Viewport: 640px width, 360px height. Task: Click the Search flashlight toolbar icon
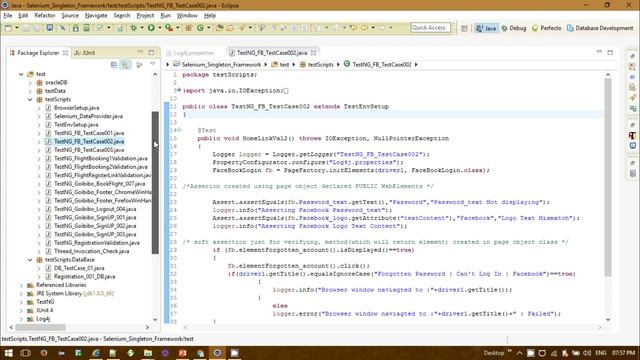coord(242,28)
